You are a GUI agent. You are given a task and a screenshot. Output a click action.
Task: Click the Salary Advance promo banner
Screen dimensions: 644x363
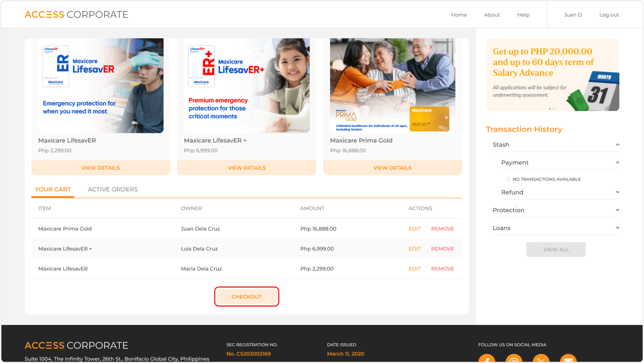(x=552, y=75)
